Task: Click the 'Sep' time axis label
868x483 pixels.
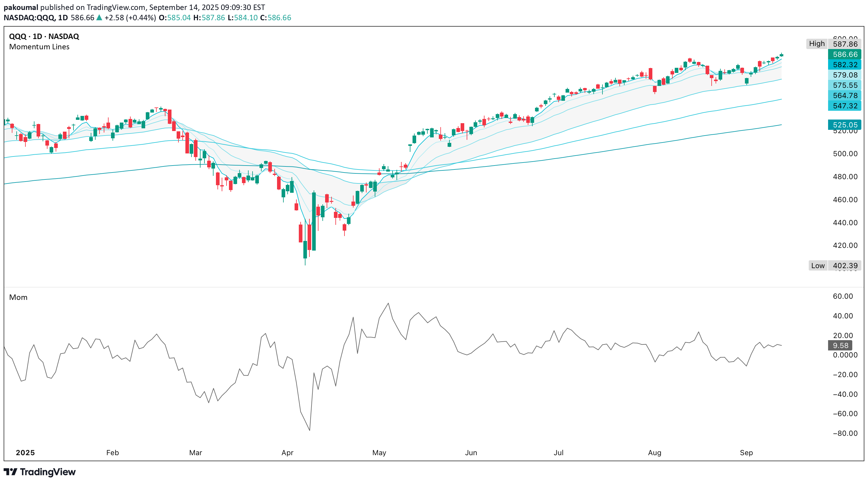Action: pos(746,453)
